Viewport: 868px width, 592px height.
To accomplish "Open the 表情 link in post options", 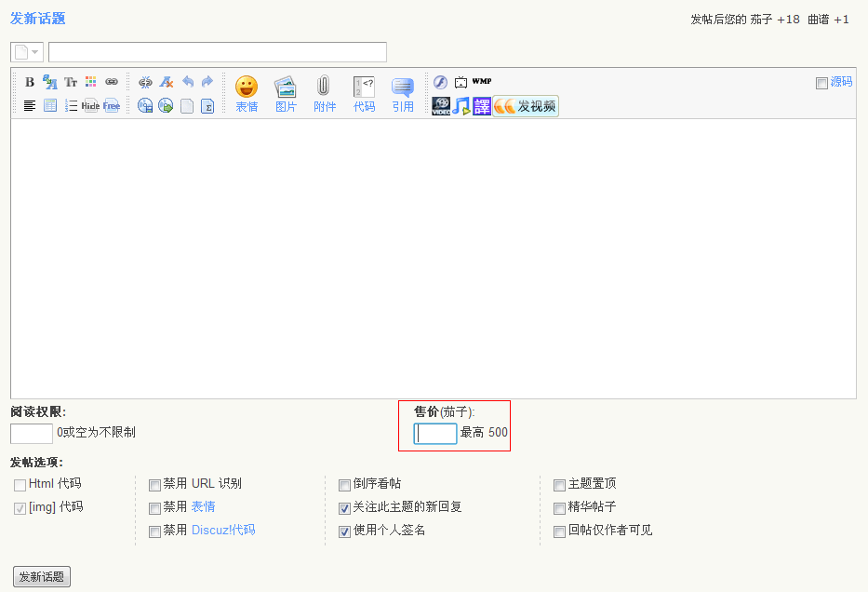I will [x=203, y=506].
